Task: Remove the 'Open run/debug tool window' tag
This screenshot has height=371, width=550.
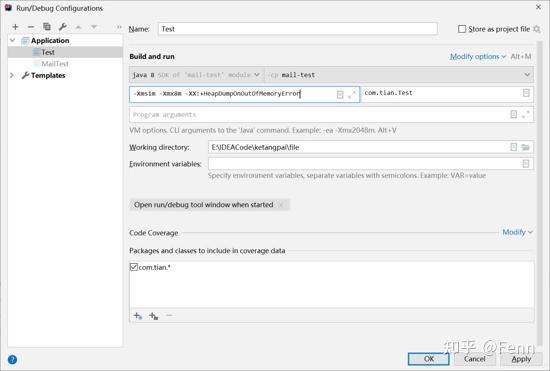Action: pos(281,205)
